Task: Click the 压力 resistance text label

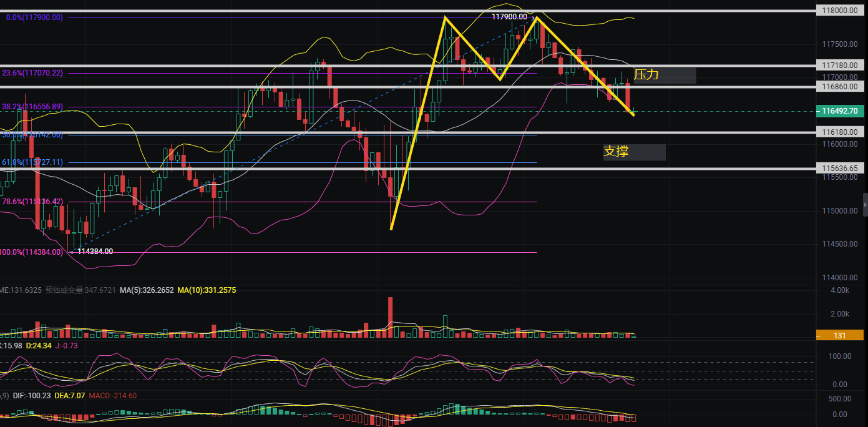Action: point(646,75)
